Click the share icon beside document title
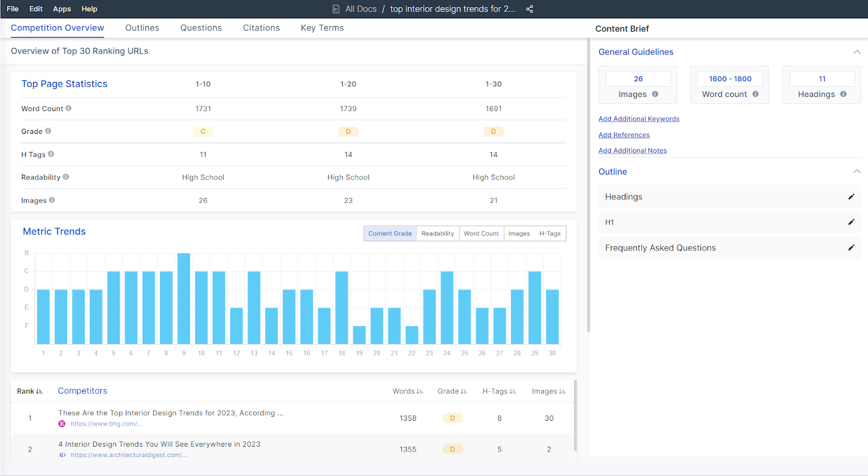 (529, 9)
